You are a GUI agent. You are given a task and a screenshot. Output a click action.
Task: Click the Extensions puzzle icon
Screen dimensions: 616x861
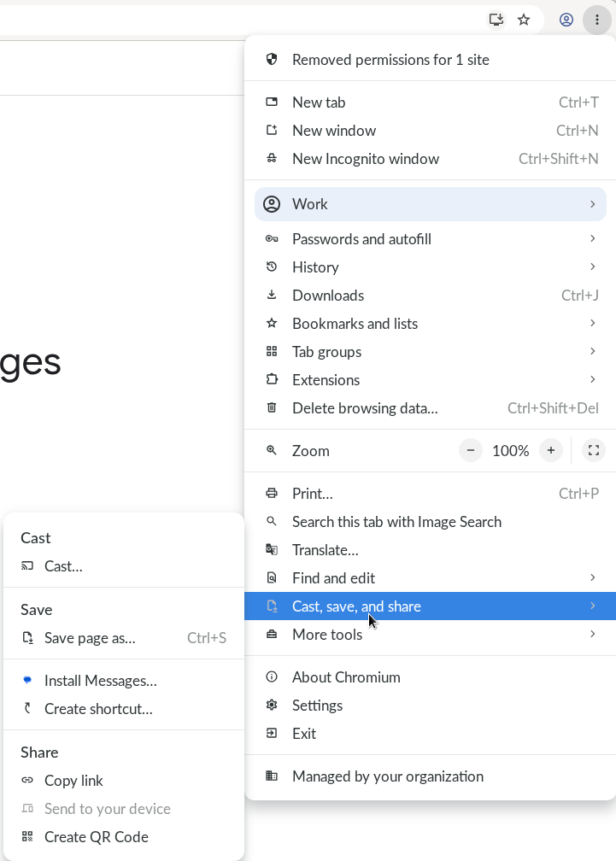tap(272, 379)
